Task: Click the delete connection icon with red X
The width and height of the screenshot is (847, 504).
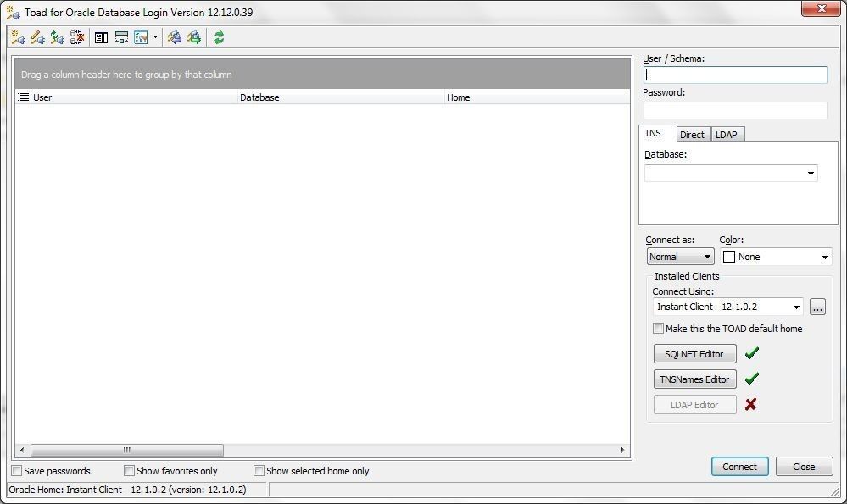Action: pyautogui.click(x=77, y=37)
